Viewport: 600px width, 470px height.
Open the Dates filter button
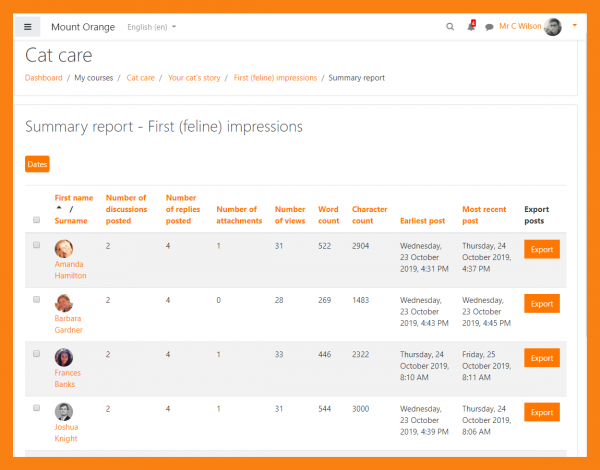click(37, 164)
